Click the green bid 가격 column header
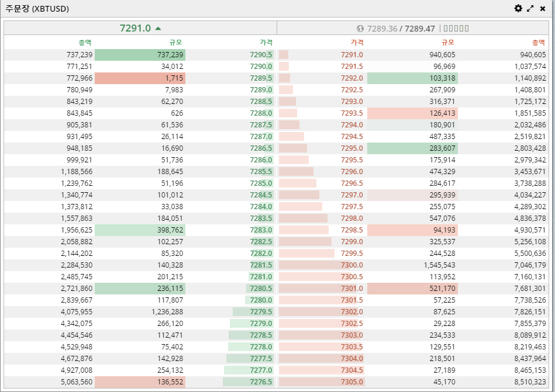 (266, 42)
